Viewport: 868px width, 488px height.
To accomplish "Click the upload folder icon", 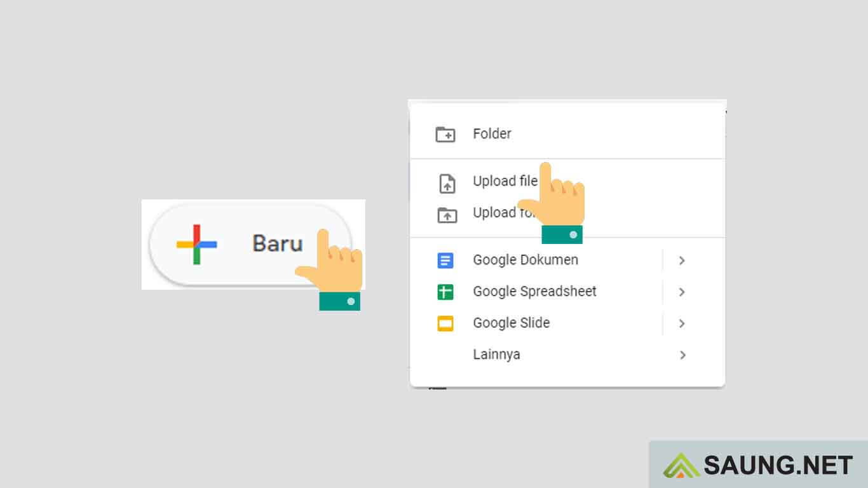I will [447, 215].
